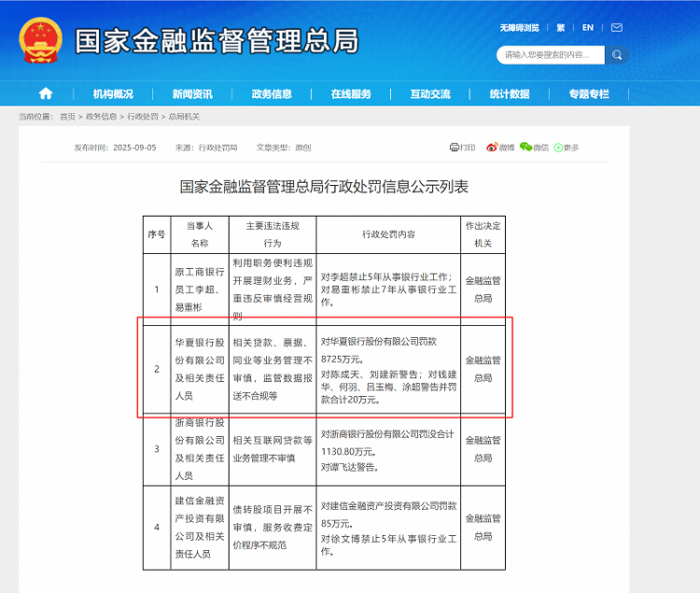This screenshot has height=593, width=700.
Task: Enable 无障碍浏览 accessibility mode
Action: point(520,28)
